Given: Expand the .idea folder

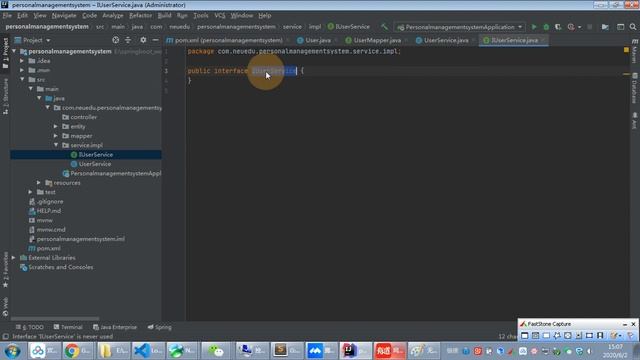Looking at the screenshot, I should pyautogui.click(x=22, y=61).
